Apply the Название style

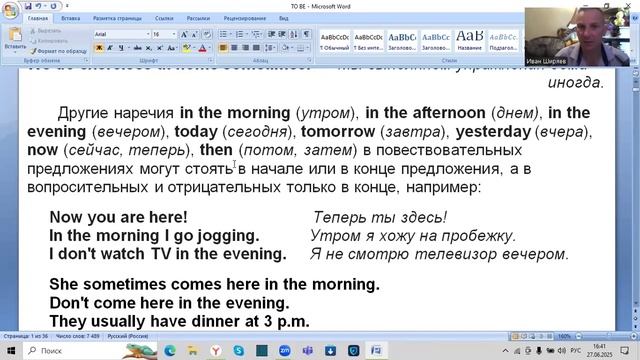tap(469, 41)
